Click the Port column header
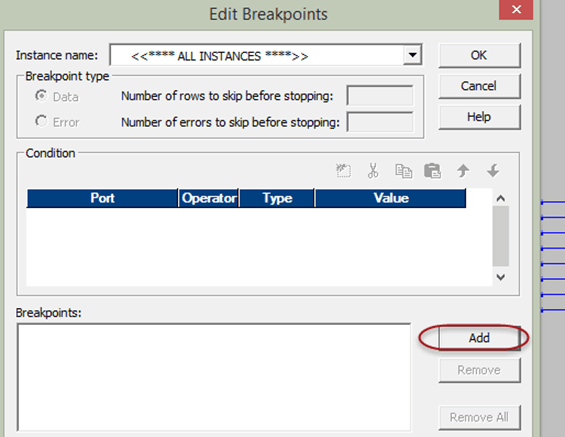 click(x=102, y=198)
